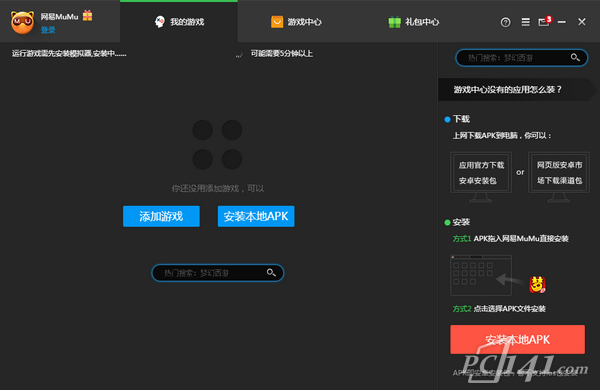Viewport: 600px width, 390px height.
Task: Click the 添加游戏 button
Action: tap(161, 216)
